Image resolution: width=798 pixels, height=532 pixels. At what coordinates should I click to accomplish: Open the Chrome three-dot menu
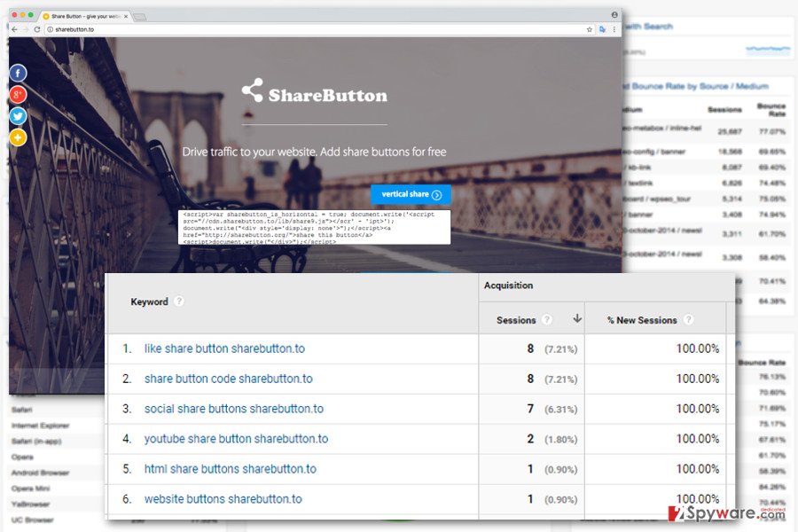pos(614,29)
